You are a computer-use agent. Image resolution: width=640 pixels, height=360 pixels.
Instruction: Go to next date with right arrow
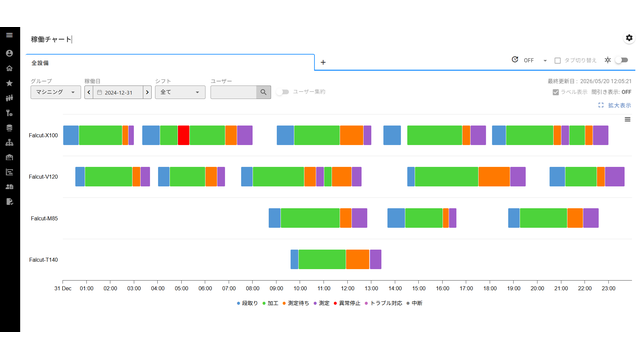(147, 92)
